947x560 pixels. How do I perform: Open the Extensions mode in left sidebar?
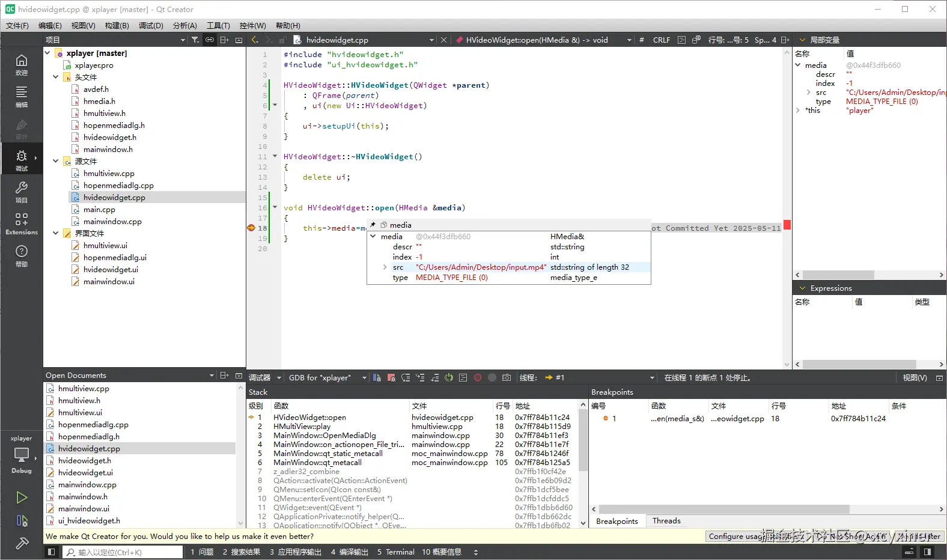point(21,223)
